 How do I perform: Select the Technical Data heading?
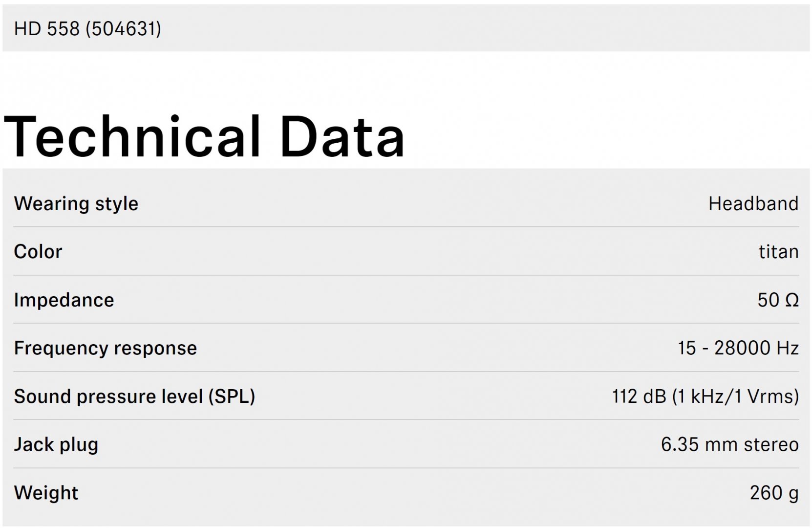(x=204, y=136)
